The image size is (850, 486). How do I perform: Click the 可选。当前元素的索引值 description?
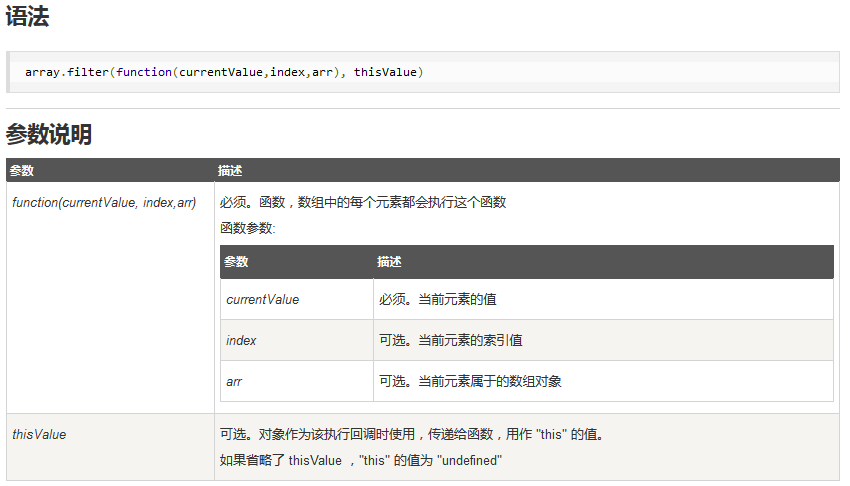450,340
